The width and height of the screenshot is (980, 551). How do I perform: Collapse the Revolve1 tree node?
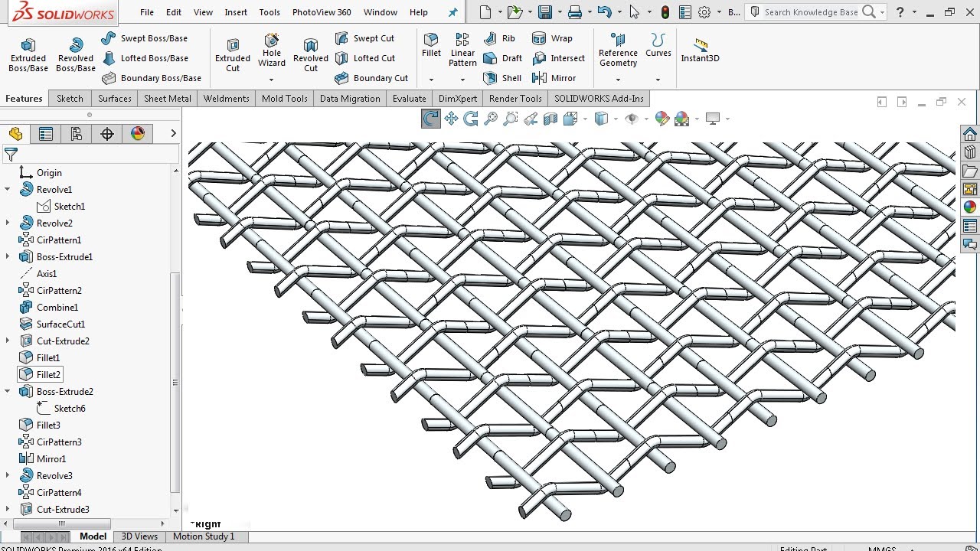coord(8,189)
